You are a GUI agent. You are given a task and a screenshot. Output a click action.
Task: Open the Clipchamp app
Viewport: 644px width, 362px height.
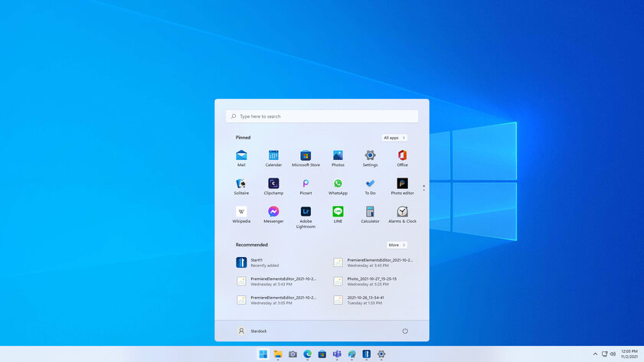coord(273,184)
